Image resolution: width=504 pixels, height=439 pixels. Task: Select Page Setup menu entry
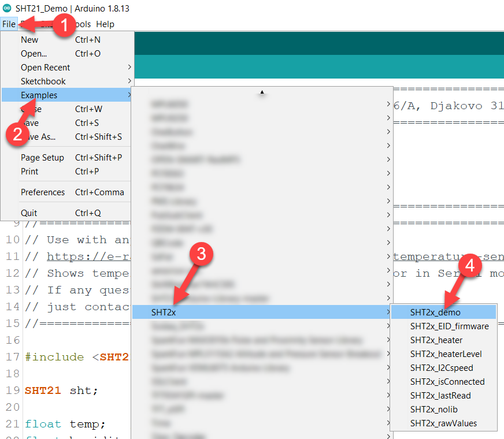[67, 157]
